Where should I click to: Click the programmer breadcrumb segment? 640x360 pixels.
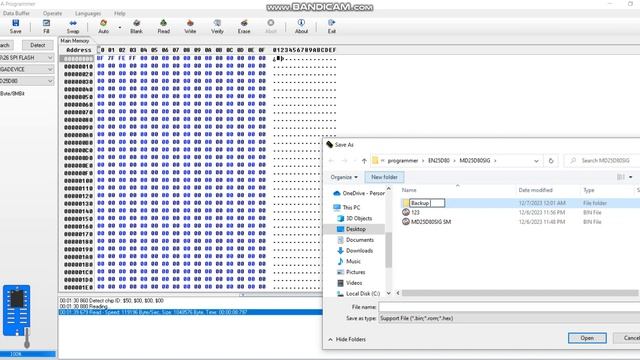tap(403, 161)
